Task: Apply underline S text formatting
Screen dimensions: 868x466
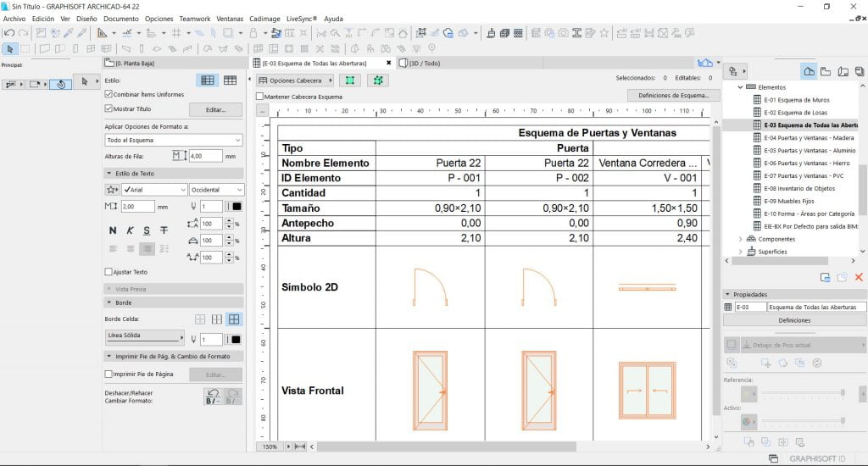Action: point(147,230)
